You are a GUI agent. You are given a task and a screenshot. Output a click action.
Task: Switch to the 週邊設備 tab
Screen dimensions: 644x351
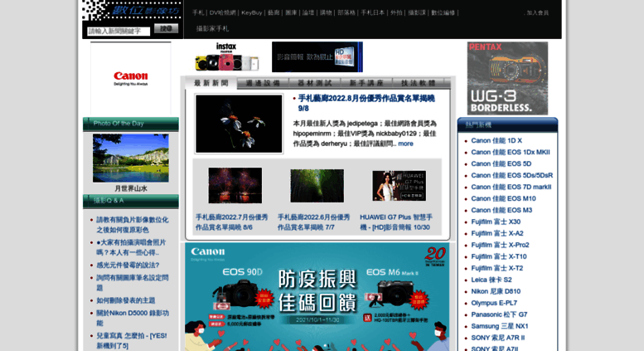263,83
